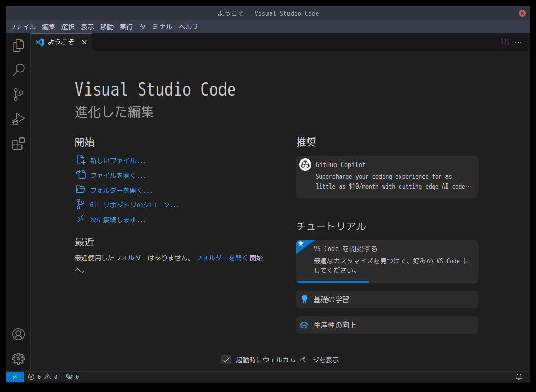Open the Source Control view
This screenshot has height=392, width=536.
click(x=18, y=95)
